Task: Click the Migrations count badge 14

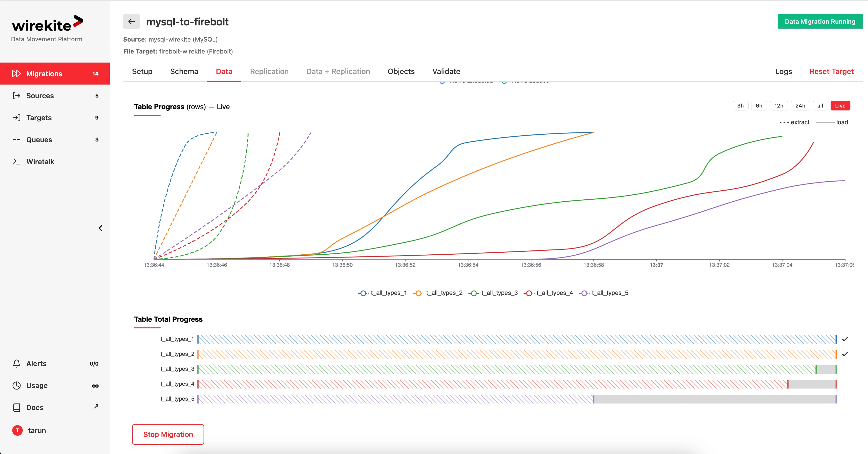Action: click(95, 74)
